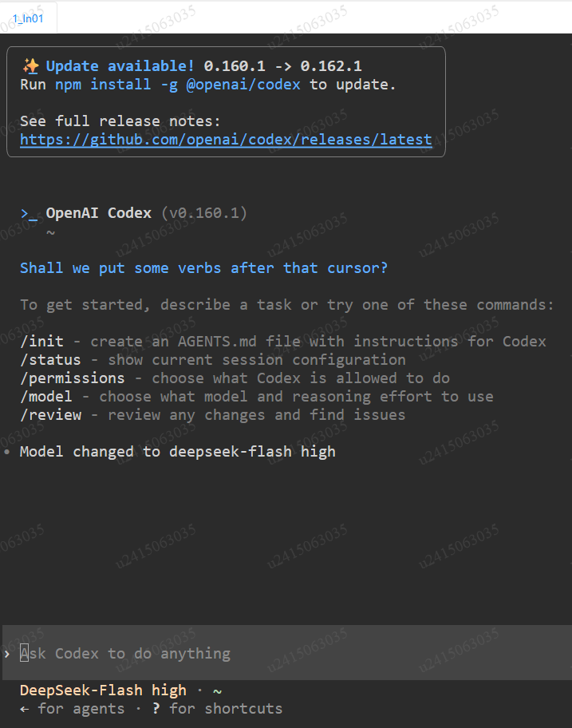The height and width of the screenshot is (728, 572).
Task: Click the DeepSeek-Flash high status label
Action: (103, 690)
